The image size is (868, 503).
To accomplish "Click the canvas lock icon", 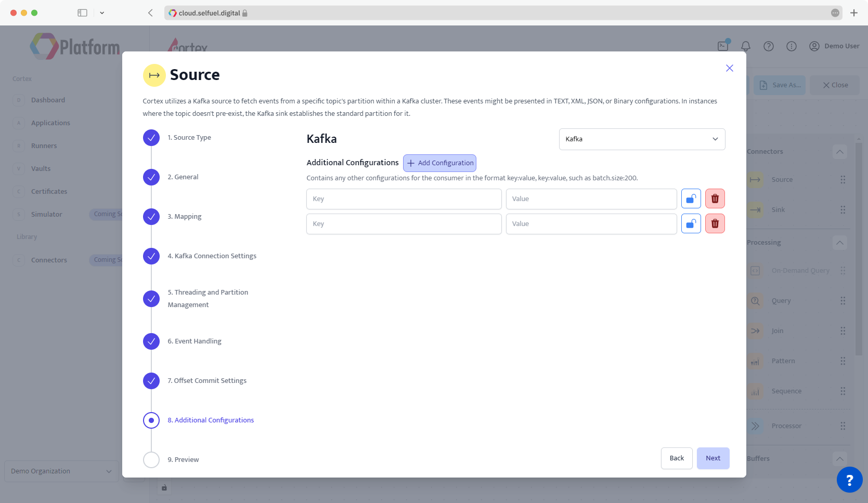I will (164, 488).
